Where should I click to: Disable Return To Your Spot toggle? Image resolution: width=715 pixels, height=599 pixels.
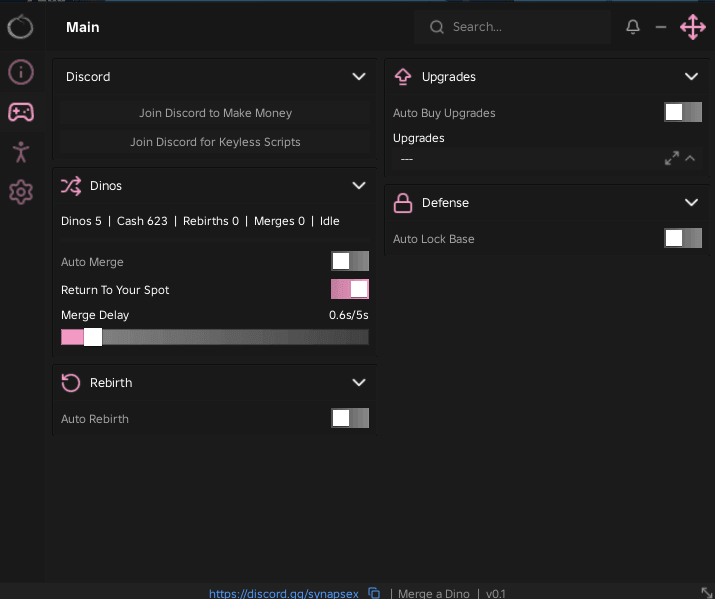coord(350,289)
